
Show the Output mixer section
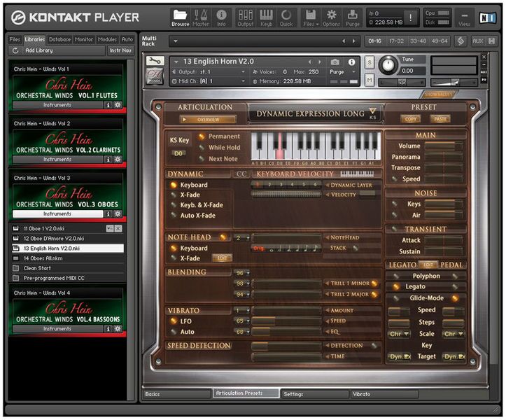[x=245, y=17]
